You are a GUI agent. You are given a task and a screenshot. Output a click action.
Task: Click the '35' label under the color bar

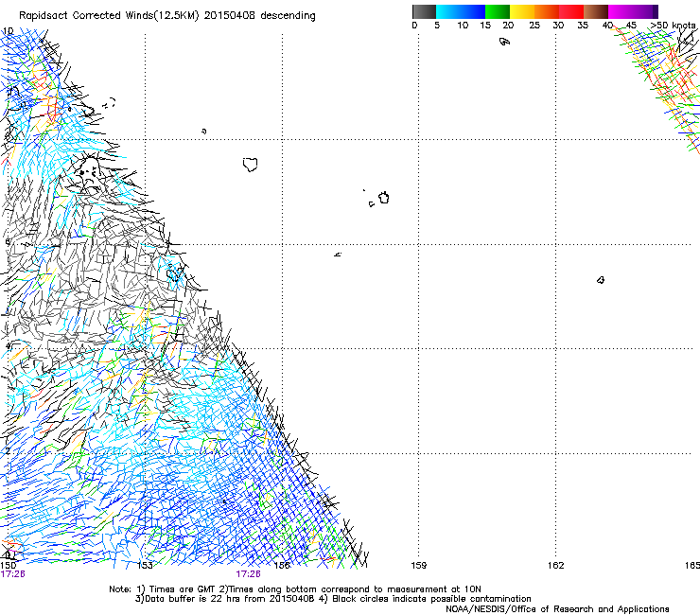(x=583, y=25)
